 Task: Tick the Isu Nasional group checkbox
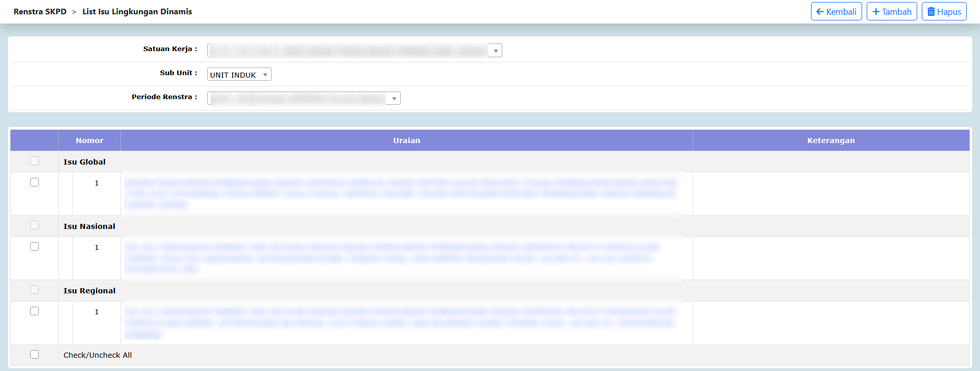click(x=35, y=225)
